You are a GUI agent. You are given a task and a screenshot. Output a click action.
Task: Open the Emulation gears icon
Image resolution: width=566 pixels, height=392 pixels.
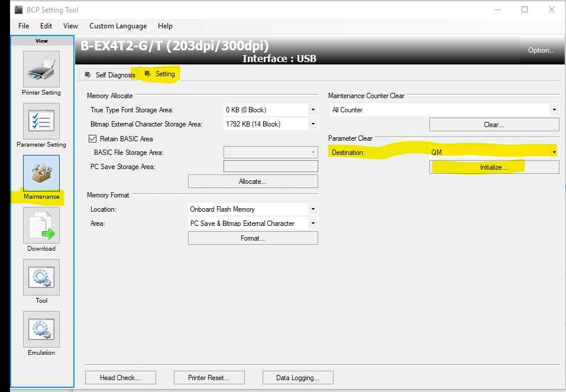(41, 329)
